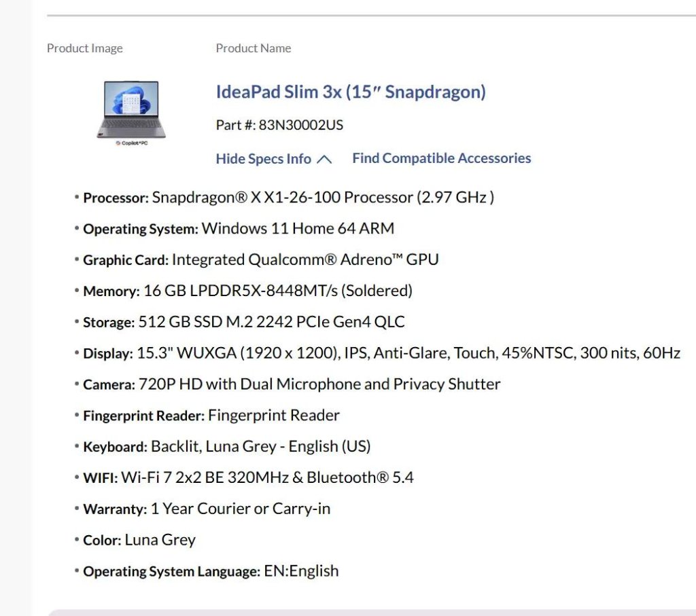Select the Graphic Card spec entry
Viewport: 696px width, 616px height.
pos(261,259)
